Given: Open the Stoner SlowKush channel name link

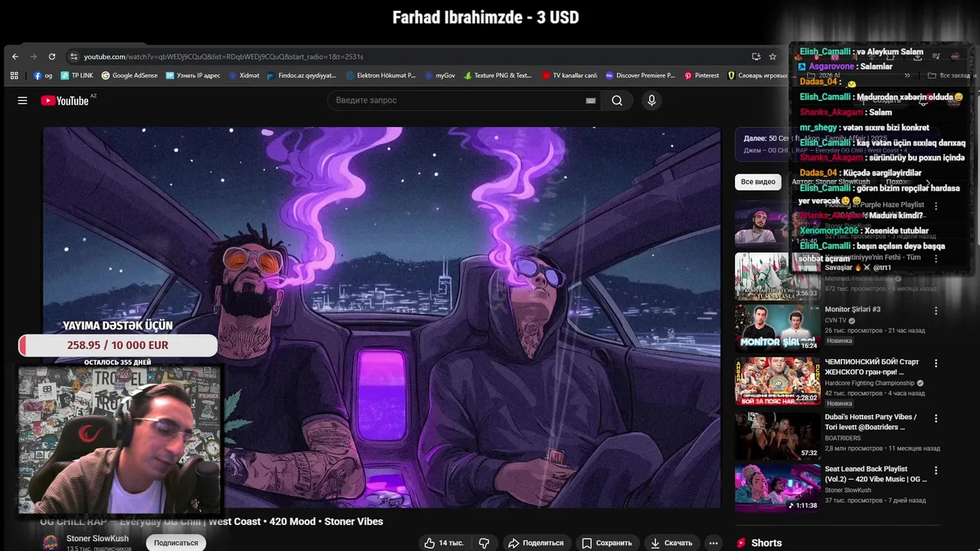Looking at the screenshot, I should pos(97,539).
